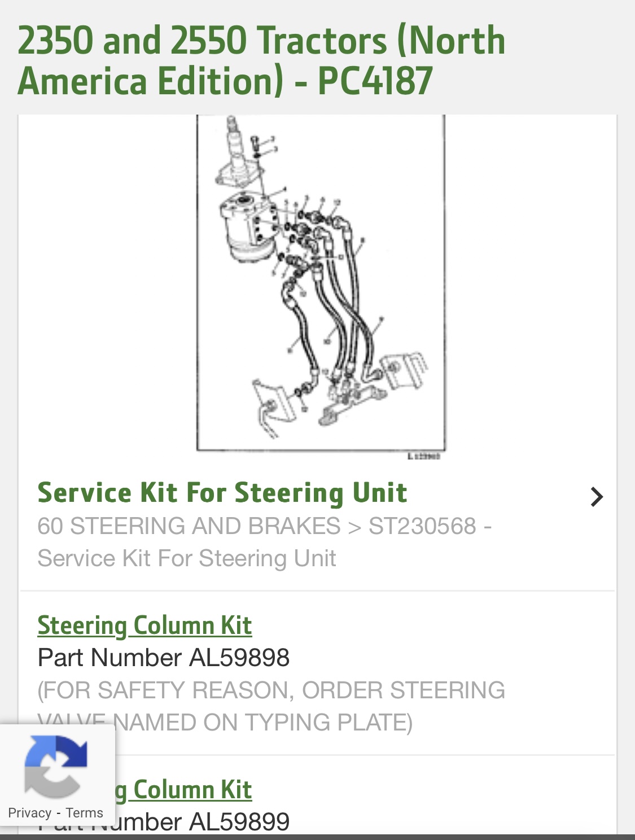This screenshot has height=840, width=635.
Task: Click the left bracket with pipe in diagram
Action: 273,408
